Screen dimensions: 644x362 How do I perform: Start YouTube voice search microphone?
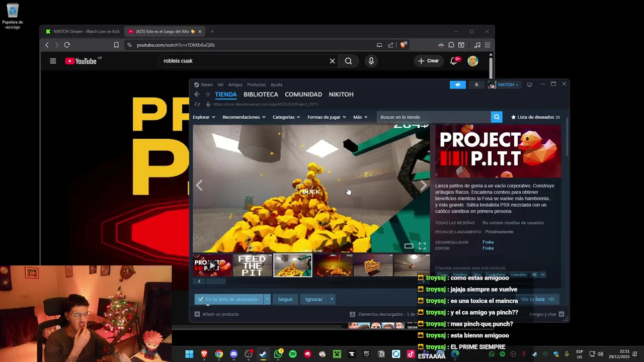click(371, 61)
